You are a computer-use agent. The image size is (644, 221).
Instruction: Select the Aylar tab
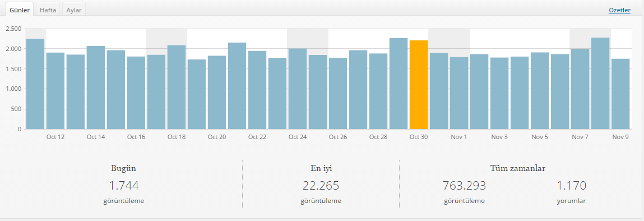[x=74, y=10]
